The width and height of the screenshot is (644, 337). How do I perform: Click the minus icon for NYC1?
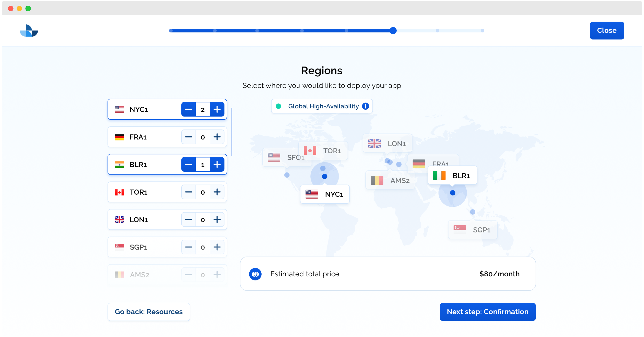[x=188, y=109]
